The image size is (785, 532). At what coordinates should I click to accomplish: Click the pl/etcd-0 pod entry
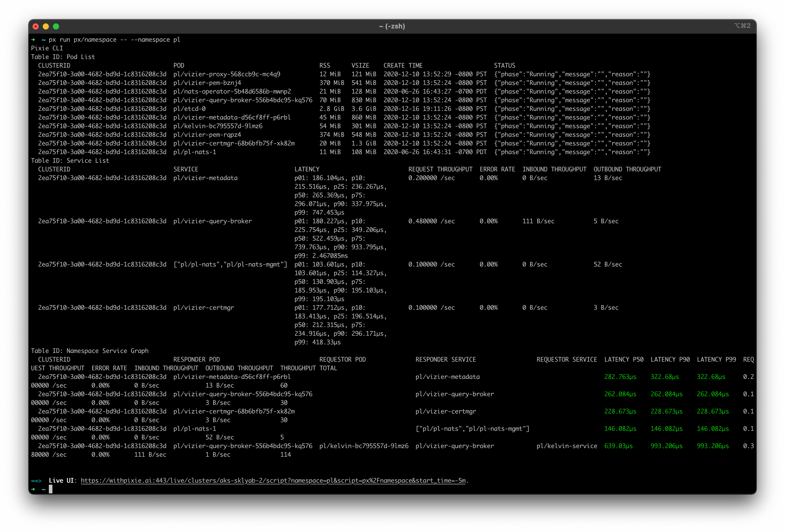pos(190,109)
